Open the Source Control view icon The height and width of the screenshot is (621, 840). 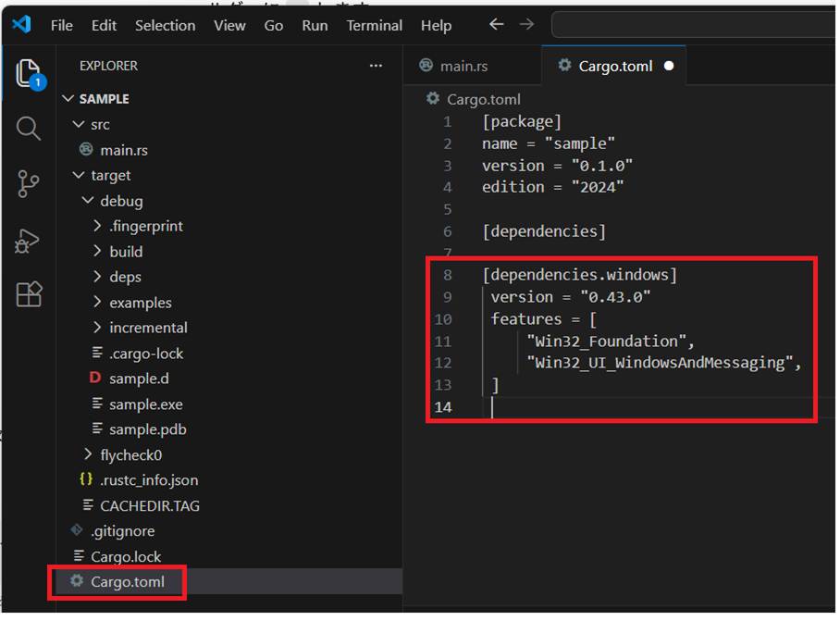(28, 183)
